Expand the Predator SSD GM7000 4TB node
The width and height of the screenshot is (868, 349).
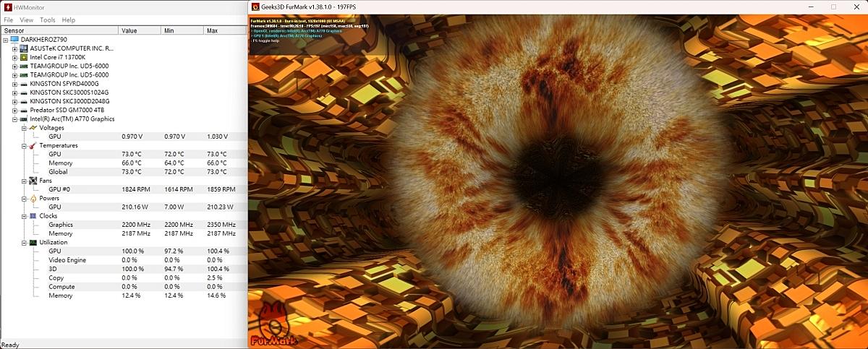[x=14, y=110]
